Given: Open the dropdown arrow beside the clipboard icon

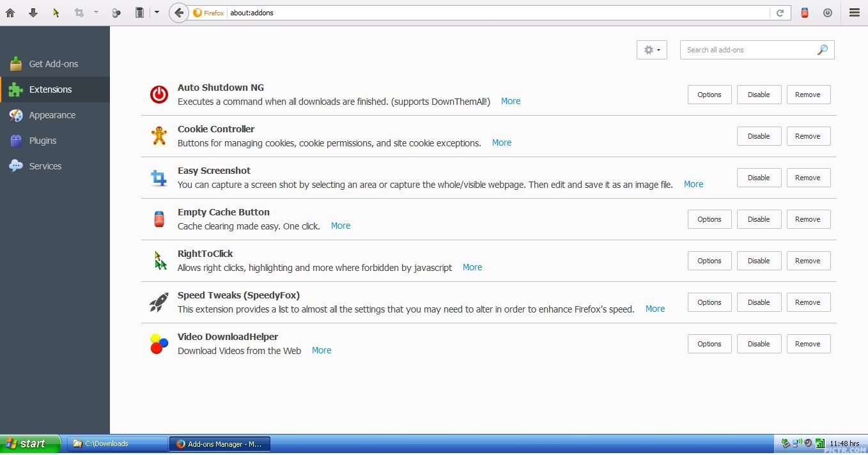Looking at the screenshot, I should [157, 13].
